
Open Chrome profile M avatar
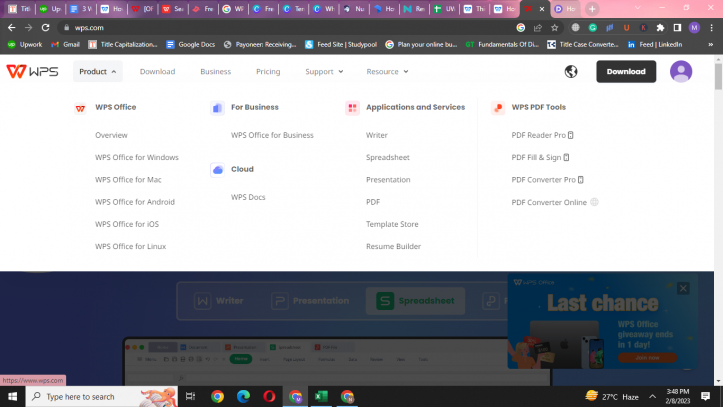point(694,28)
